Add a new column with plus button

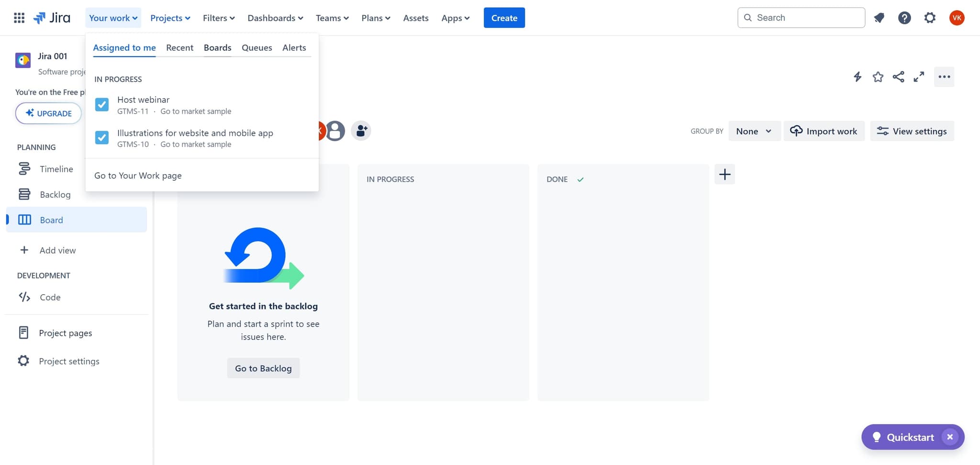(724, 175)
